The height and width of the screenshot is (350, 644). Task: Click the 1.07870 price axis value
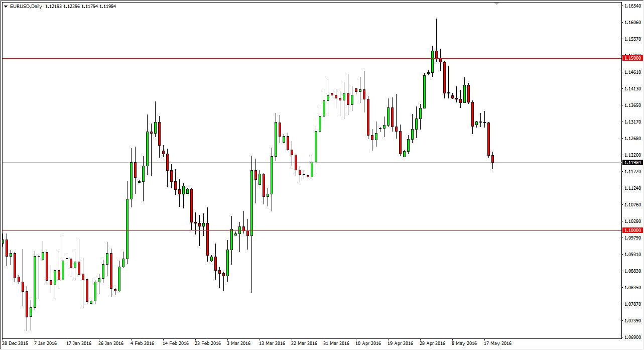coord(632,304)
